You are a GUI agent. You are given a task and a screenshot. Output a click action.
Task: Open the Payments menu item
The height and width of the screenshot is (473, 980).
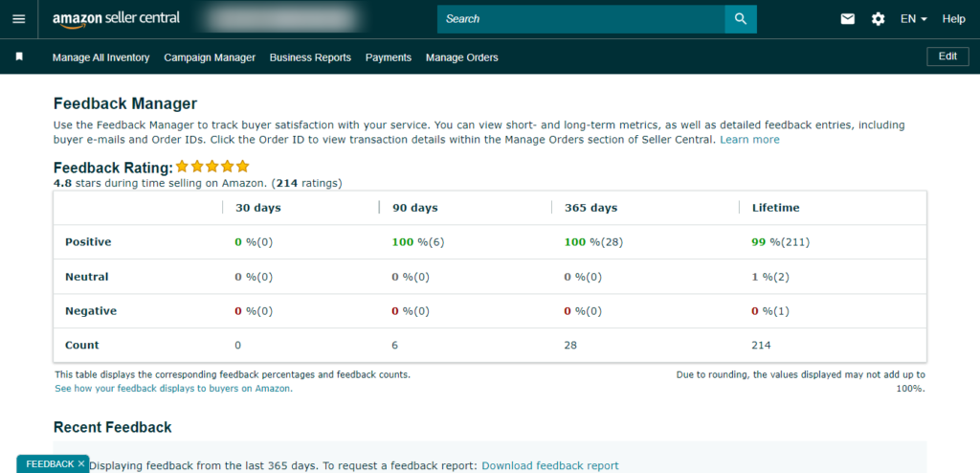(x=388, y=57)
